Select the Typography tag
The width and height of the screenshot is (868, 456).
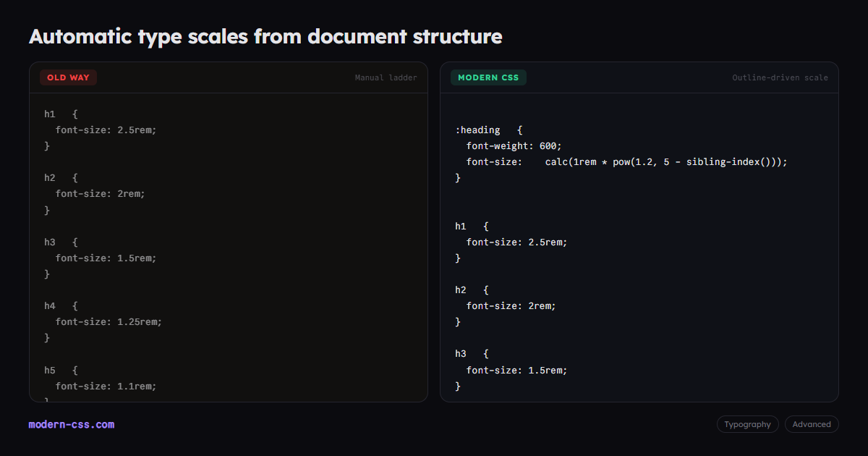point(748,424)
